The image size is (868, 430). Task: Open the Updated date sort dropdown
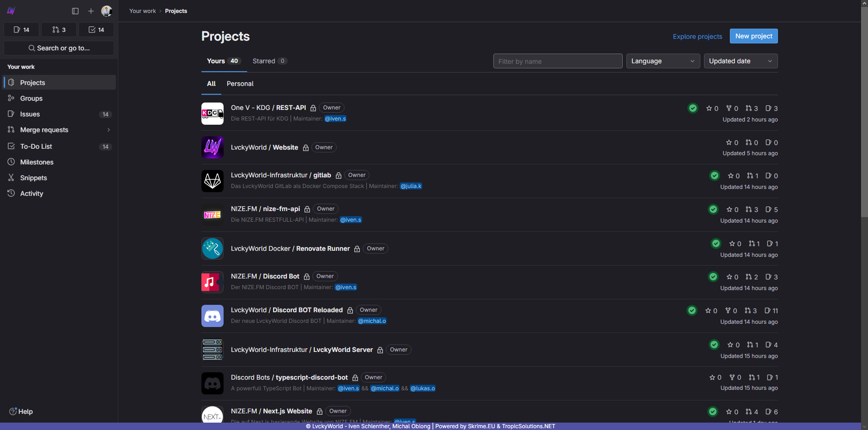point(741,61)
